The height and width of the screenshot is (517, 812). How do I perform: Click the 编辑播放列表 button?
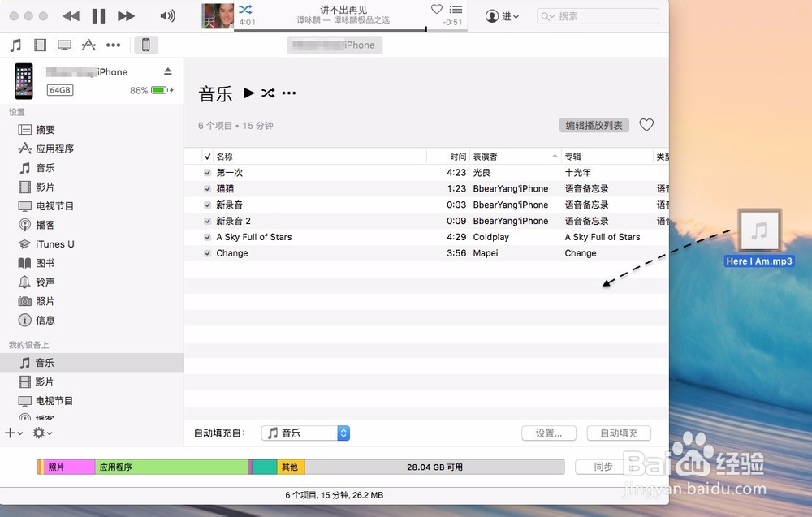[594, 125]
